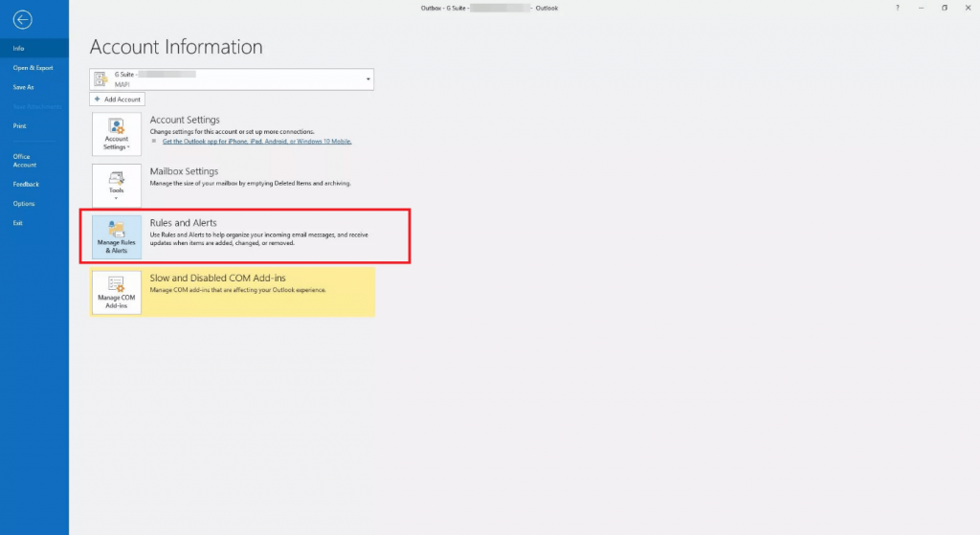Click Manage Rules & Alerts button

(x=116, y=237)
